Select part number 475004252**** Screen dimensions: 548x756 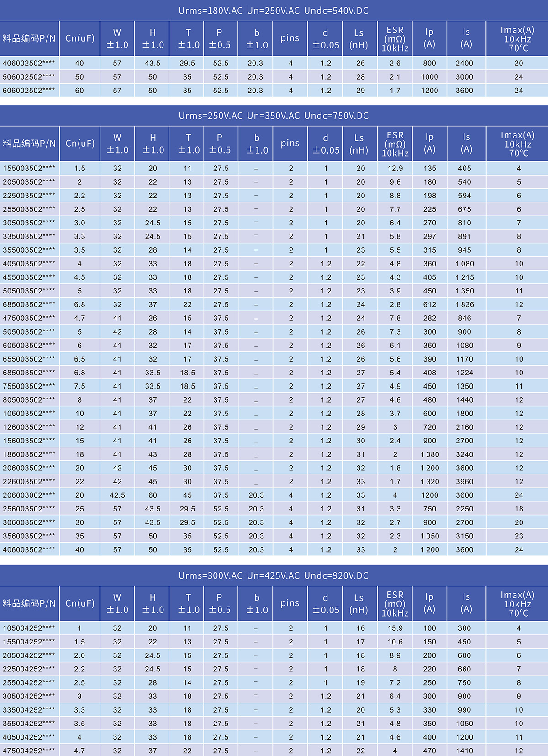click(x=29, y=751)
